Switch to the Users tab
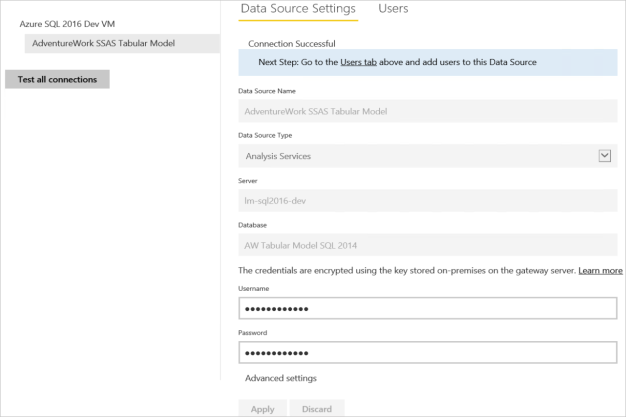This screenshot has width=626, height=417. (x=393, y=9)
